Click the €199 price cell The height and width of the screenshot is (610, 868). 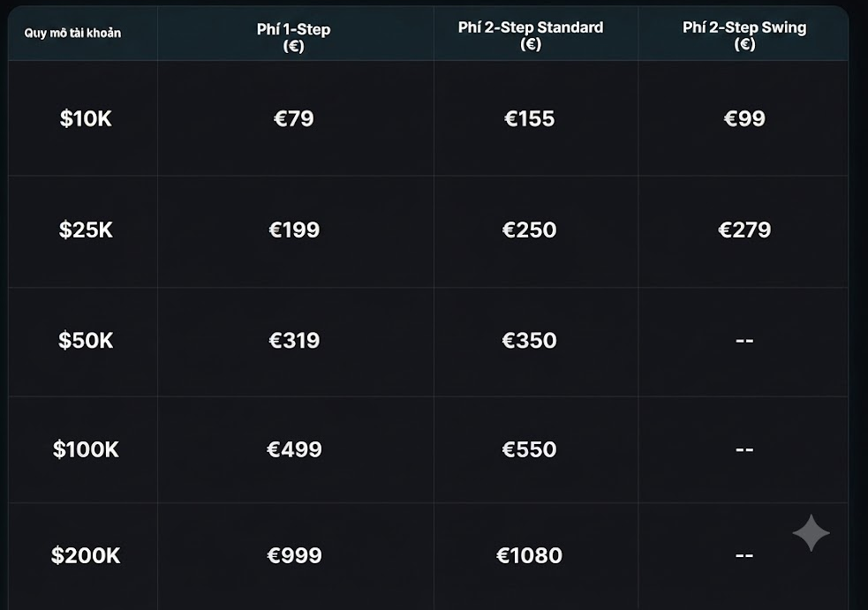coord(294,230)
